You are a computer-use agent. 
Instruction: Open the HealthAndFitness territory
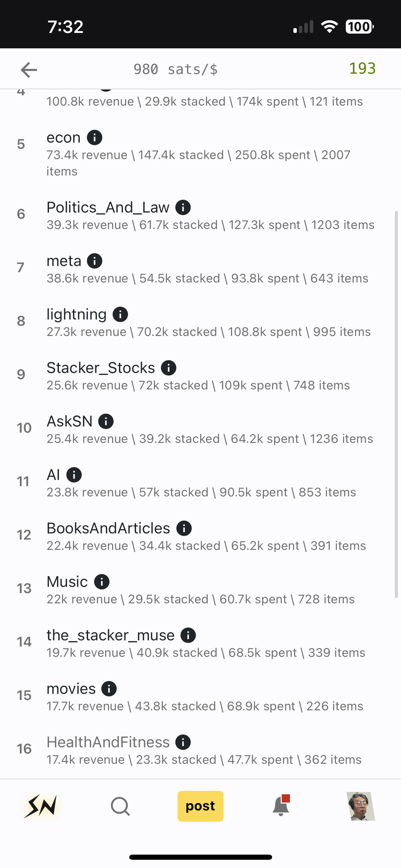tap(108, 742)
